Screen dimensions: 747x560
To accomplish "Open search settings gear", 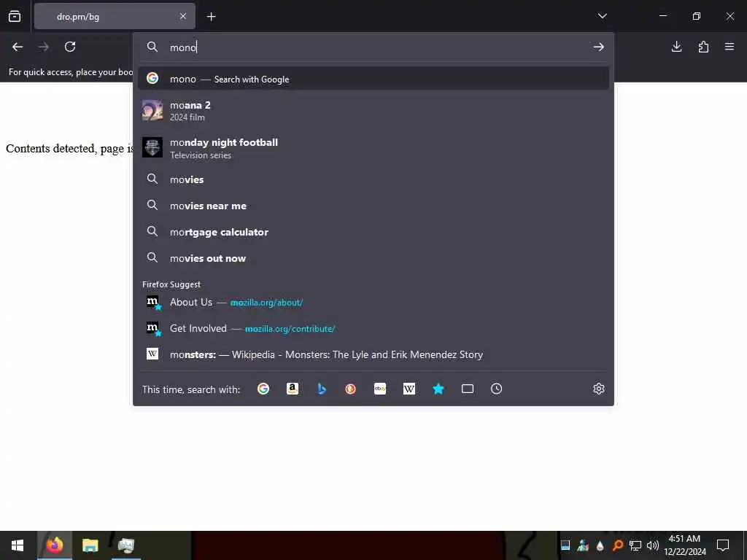I will coord(599,389).
